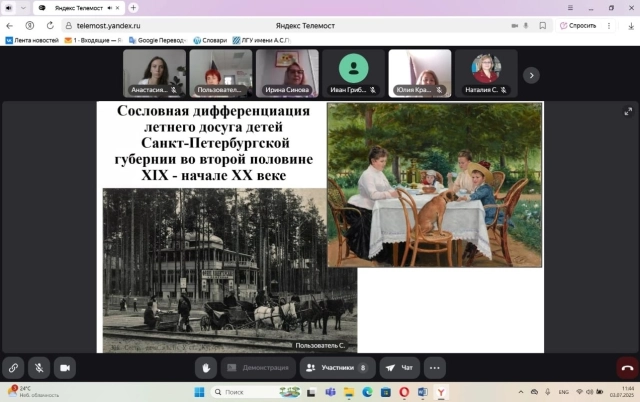Select Наталия С. participant tile
This screenshot has height=402, width=640.
tap(487, 73)
